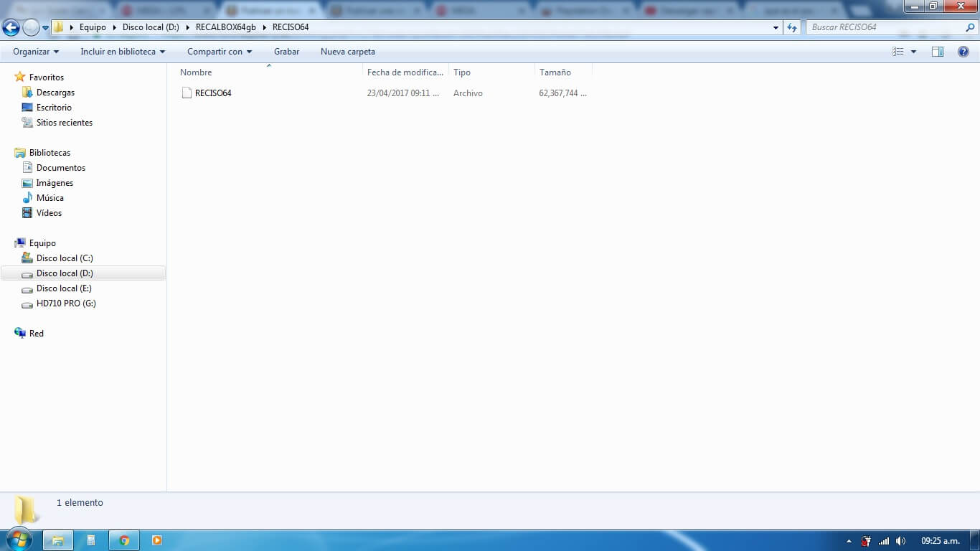980x551 pixels.
Task: Select the RECISO64 file
Action: pos(212,93)
